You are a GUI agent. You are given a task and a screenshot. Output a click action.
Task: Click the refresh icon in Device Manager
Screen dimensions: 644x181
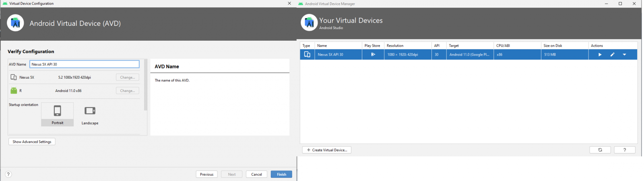pos(600,150)
